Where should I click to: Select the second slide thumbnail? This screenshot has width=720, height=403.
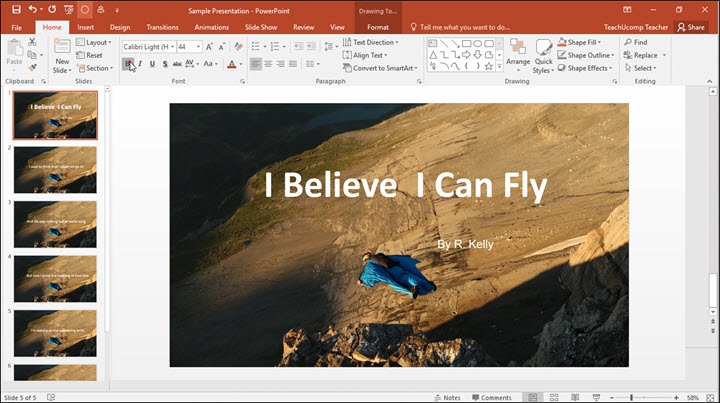(55, 169)
